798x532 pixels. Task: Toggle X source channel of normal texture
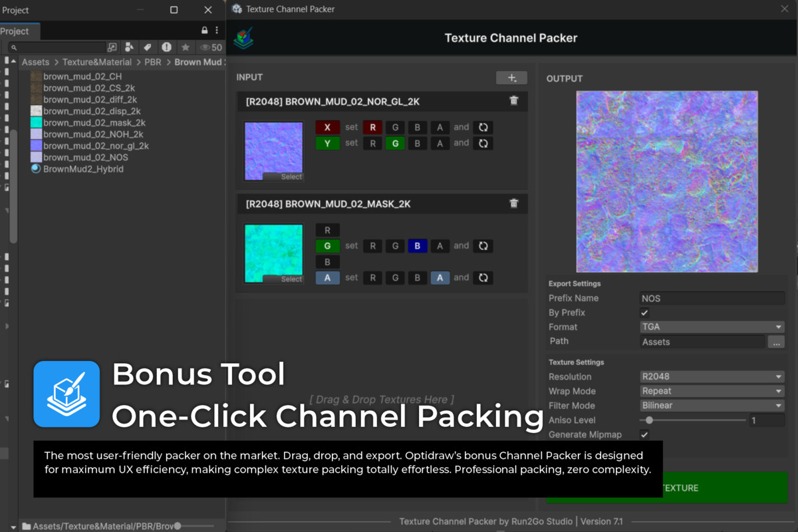(327, 127)
